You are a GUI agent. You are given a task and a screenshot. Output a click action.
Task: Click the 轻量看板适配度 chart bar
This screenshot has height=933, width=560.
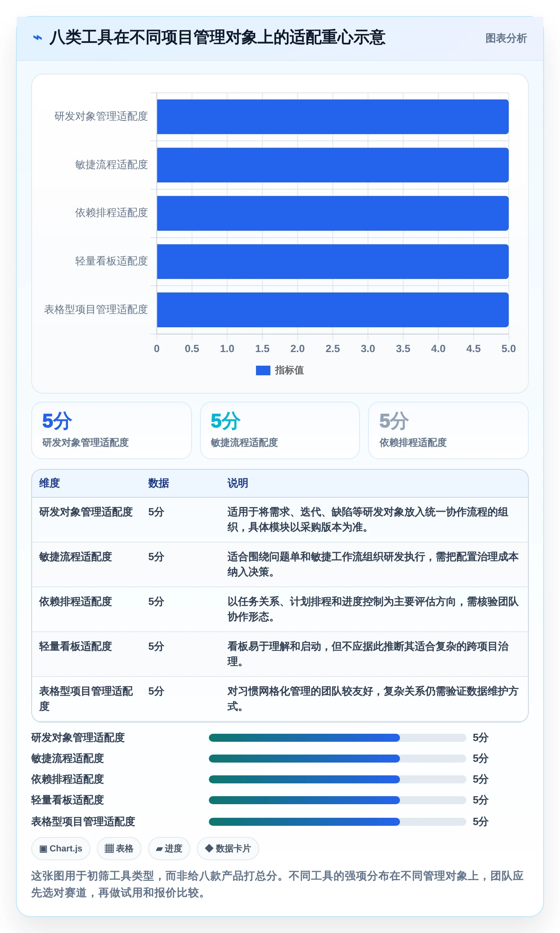pos(333,262)
